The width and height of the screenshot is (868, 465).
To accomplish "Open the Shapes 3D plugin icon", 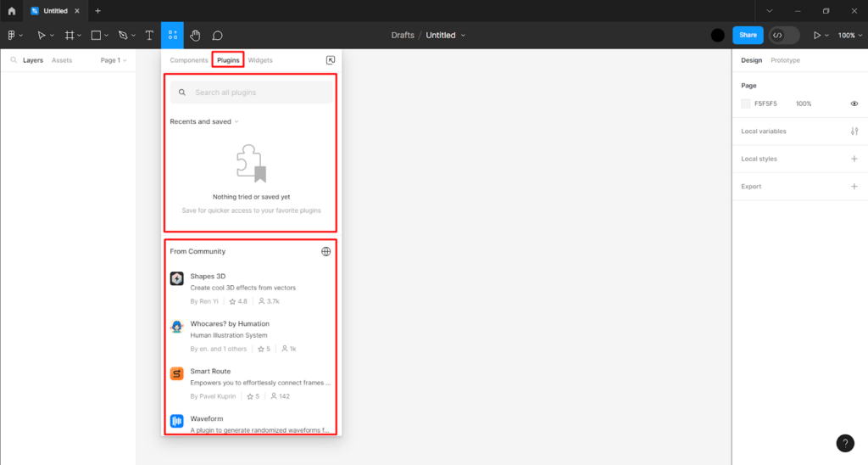I will (176, 278).
